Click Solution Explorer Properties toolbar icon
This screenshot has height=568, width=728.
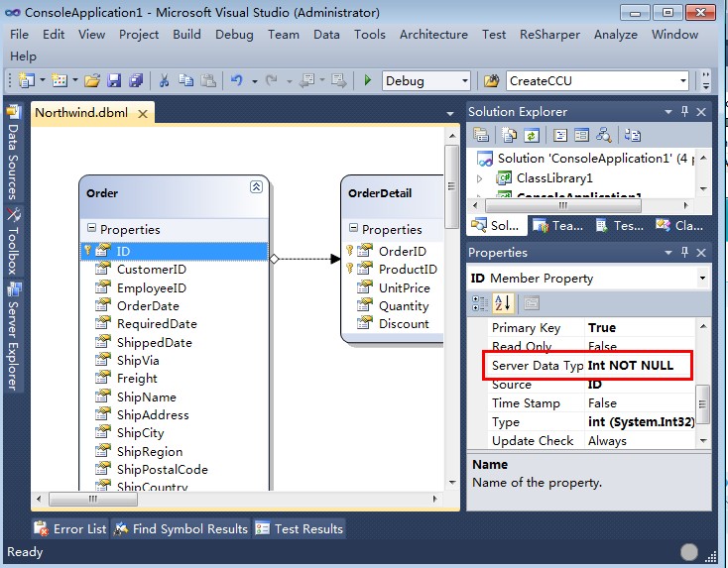[481, 135]
